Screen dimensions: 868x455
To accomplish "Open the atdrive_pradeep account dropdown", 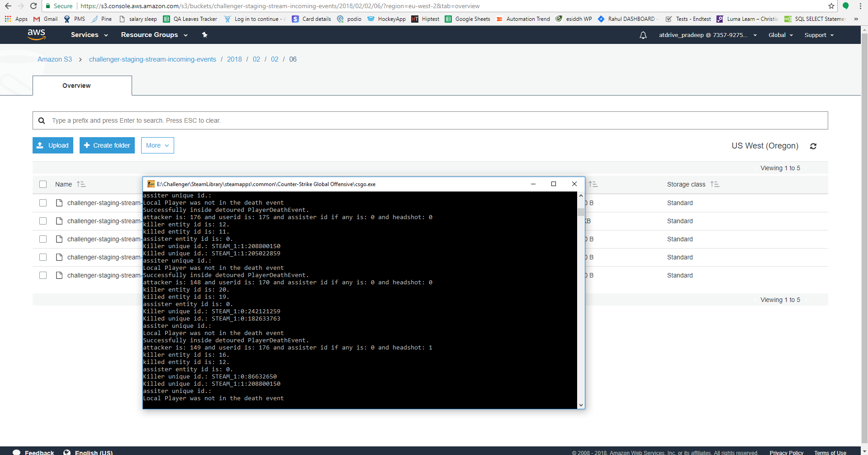I will click(x=707, y=35).
